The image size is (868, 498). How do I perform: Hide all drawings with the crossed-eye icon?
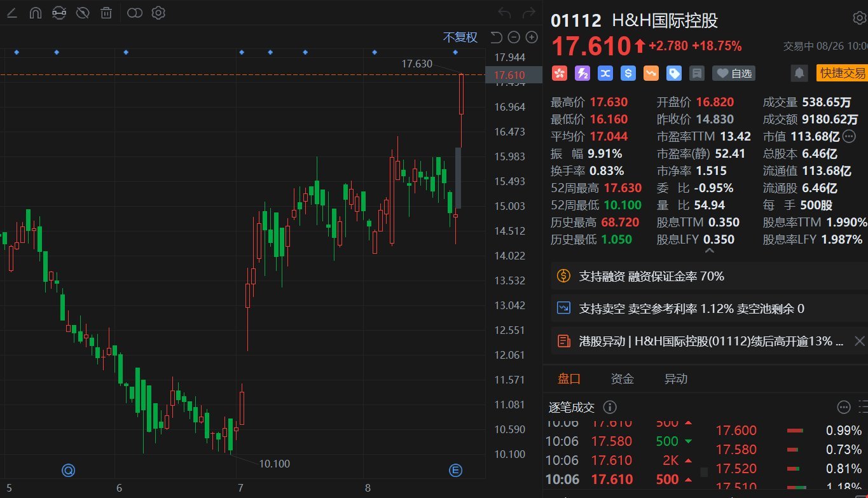click(83, 13)
